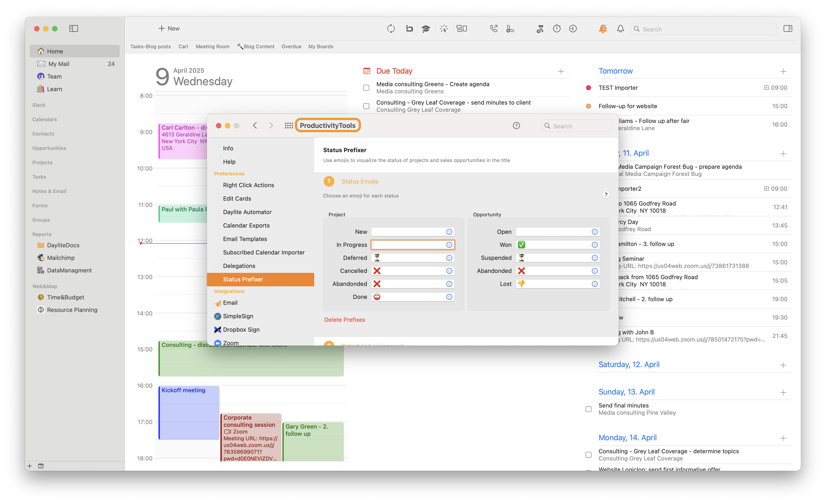
Task: Expand the Notes & Email sidebar section
Action: 49,191
